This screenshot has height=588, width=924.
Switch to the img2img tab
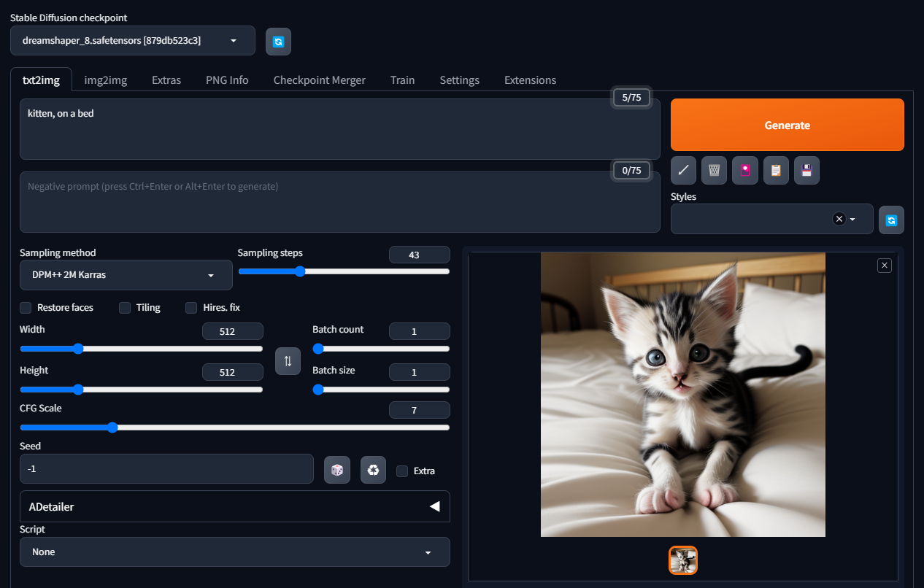point(105,80)
